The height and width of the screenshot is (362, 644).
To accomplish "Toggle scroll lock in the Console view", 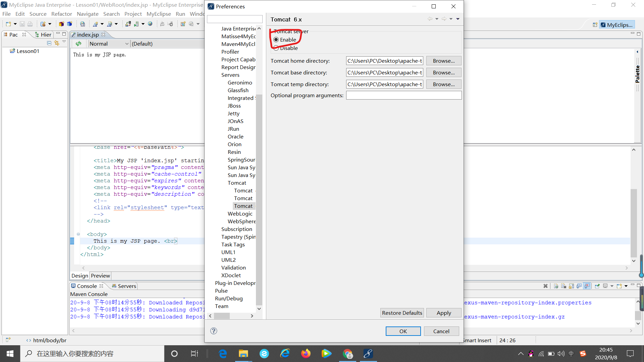I will 571,286.
